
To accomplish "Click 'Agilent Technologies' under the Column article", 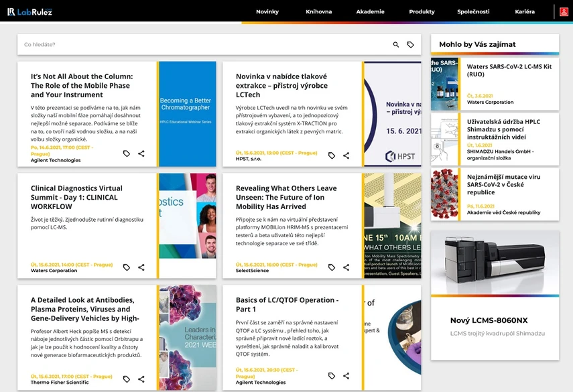I will (56, 160).
